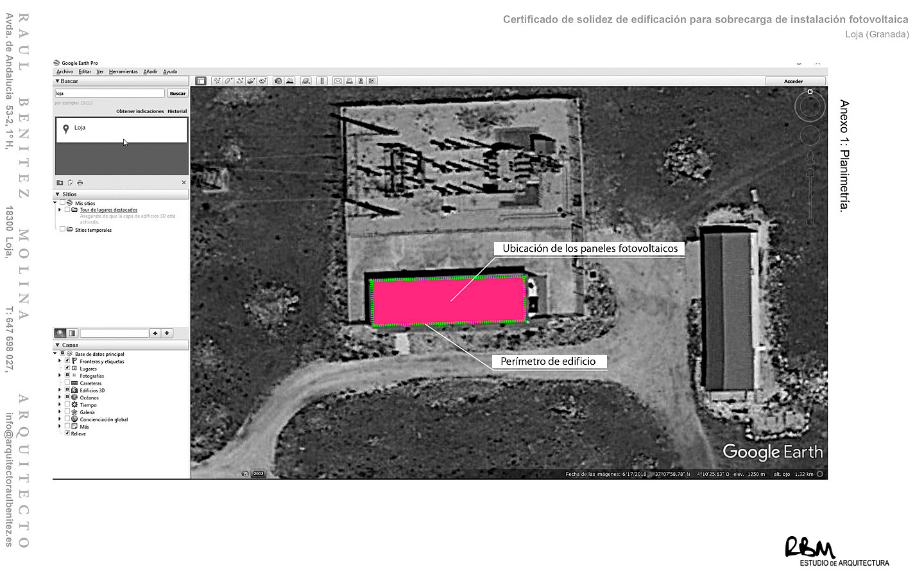Open the ruler measurement tool
The height and width of the screenshot is (576, 924).
pyautogui.click(x=321, y=81)
